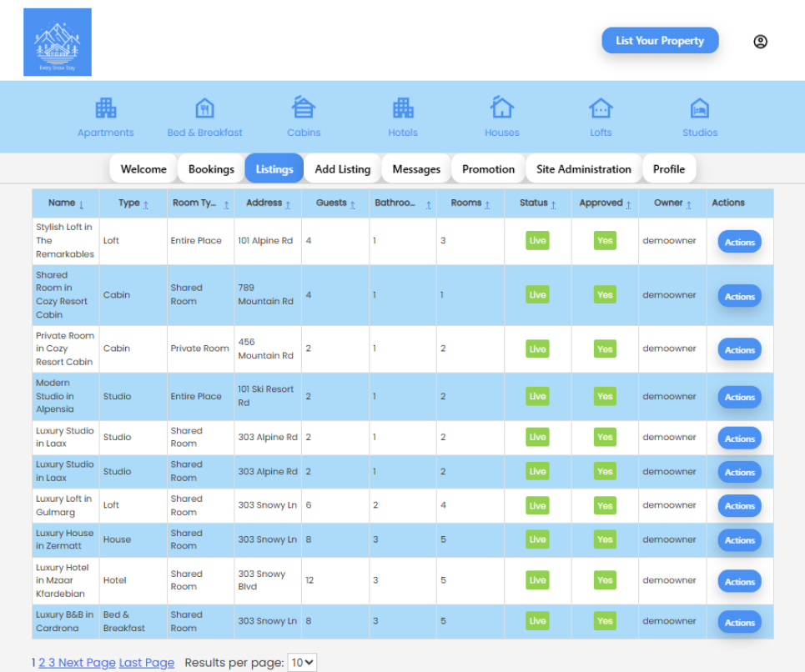Browse the Hotels category icon
The width and height of the screenshot is (805, 672).
(x=403, y=108)
